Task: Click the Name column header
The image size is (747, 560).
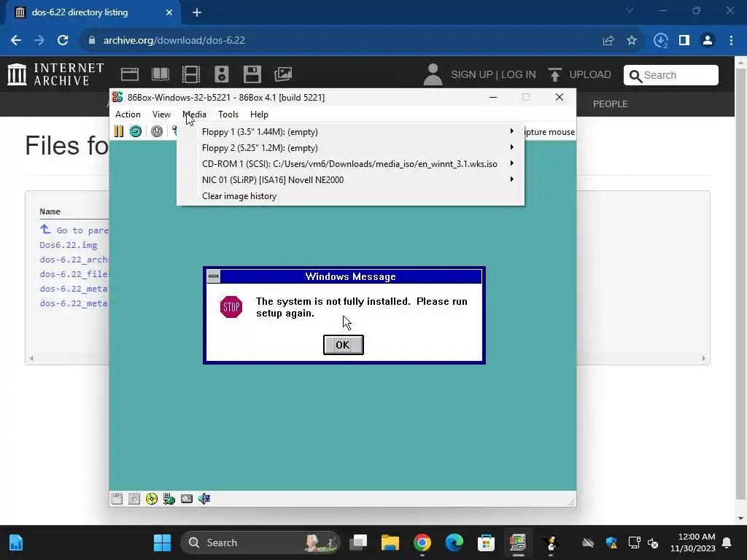Action: (x=50, y=211)
